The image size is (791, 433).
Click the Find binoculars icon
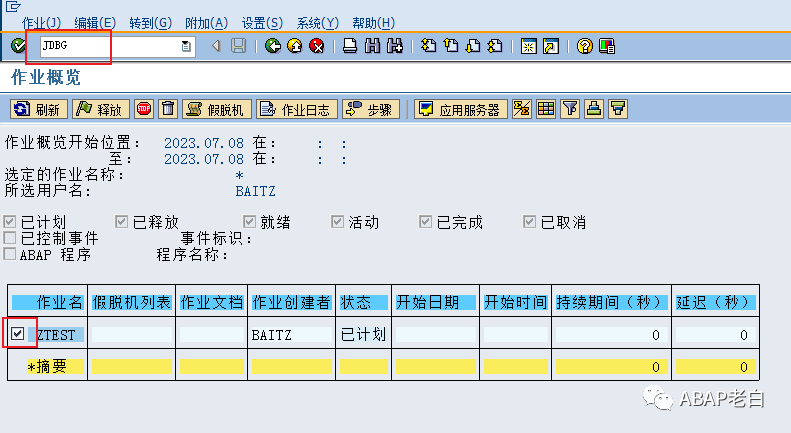(x=372, y=46)
